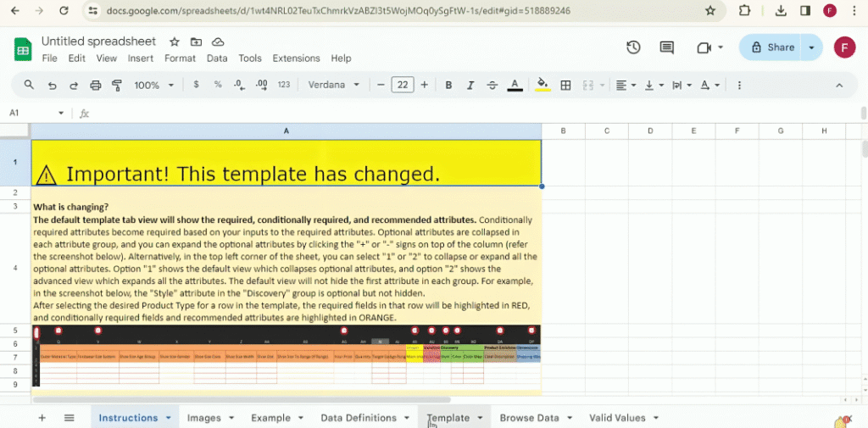This screenshot has width=868, height=428.
Task: Click the search menus magnifier icon
Action: (30, 85)
